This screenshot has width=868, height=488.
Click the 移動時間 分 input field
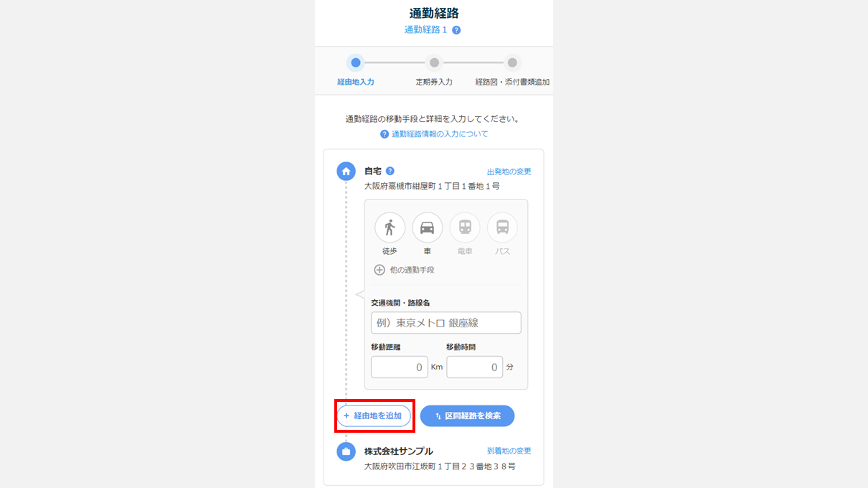pyautogui.click(x=475, y=367)
